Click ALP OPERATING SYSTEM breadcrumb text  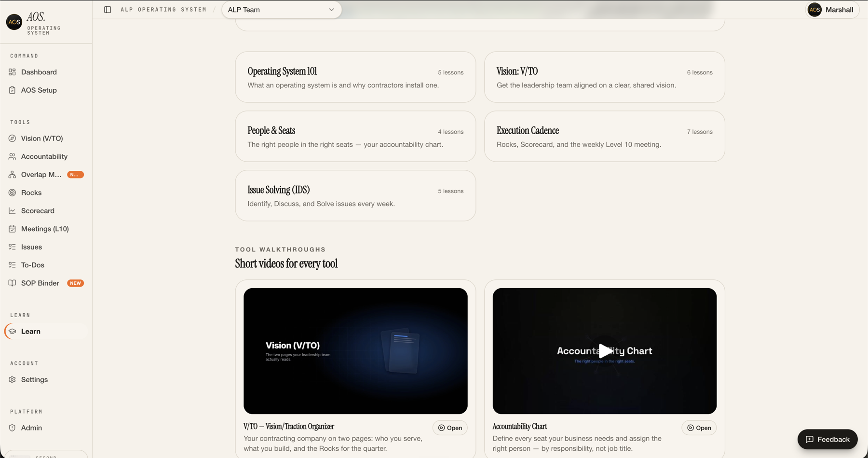coord(163,10)
